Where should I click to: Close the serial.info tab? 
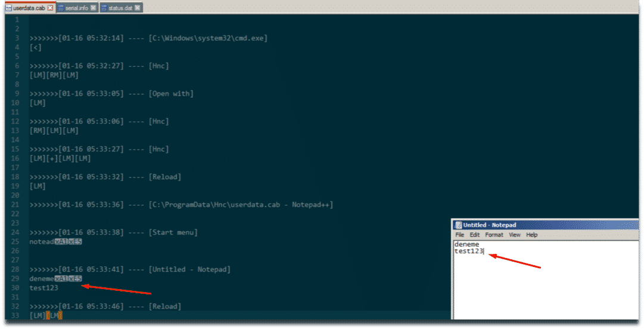(94, 8)
